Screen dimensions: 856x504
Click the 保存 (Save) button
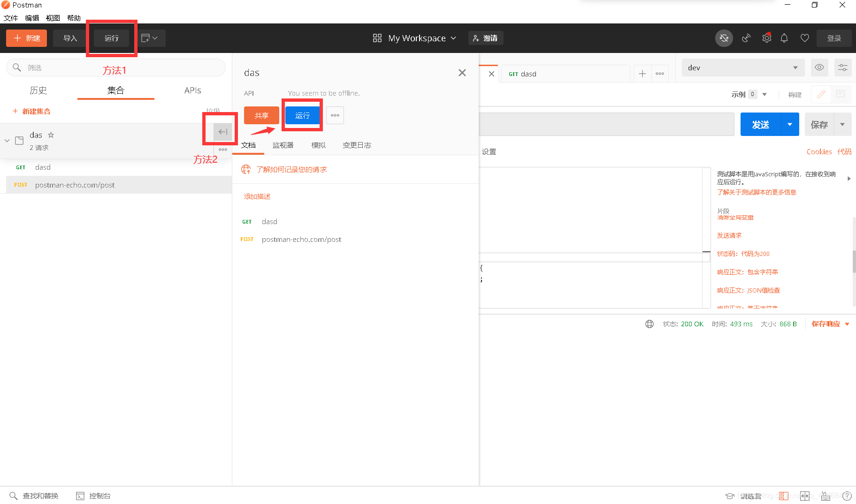(819, 124)
